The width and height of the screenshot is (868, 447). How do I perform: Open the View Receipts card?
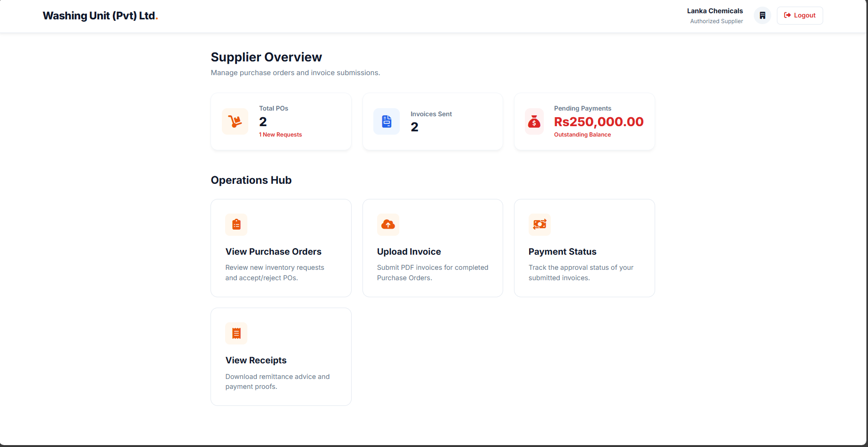pos(281,357)
